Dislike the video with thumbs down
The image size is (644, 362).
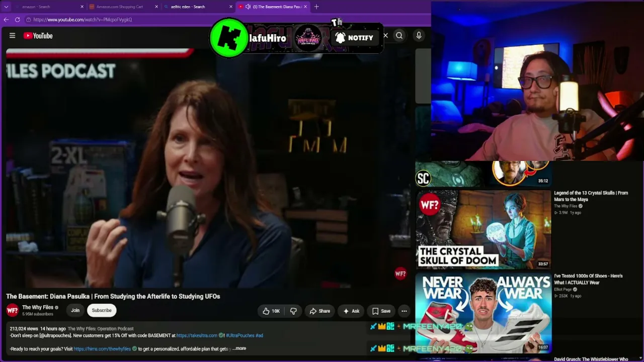pos(293,311)
